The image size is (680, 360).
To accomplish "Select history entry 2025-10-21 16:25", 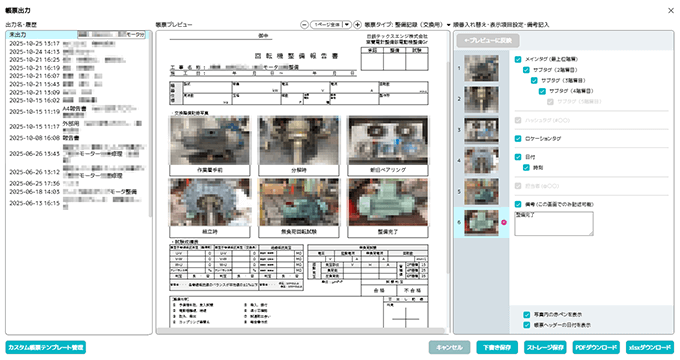I will pyautogui.click(x=77, y=60).
